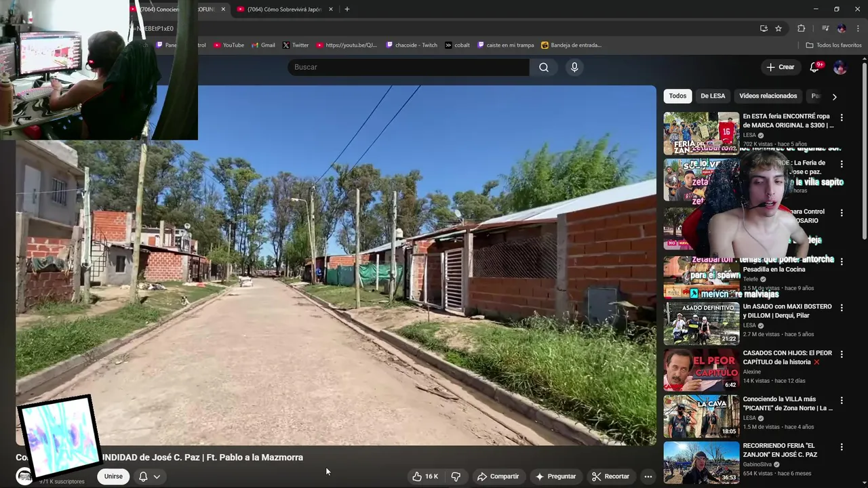Open options menu for 'RECORRIENDO FERIA EL ZANJON'
The image size is (868, 488).
click(842, 447)
